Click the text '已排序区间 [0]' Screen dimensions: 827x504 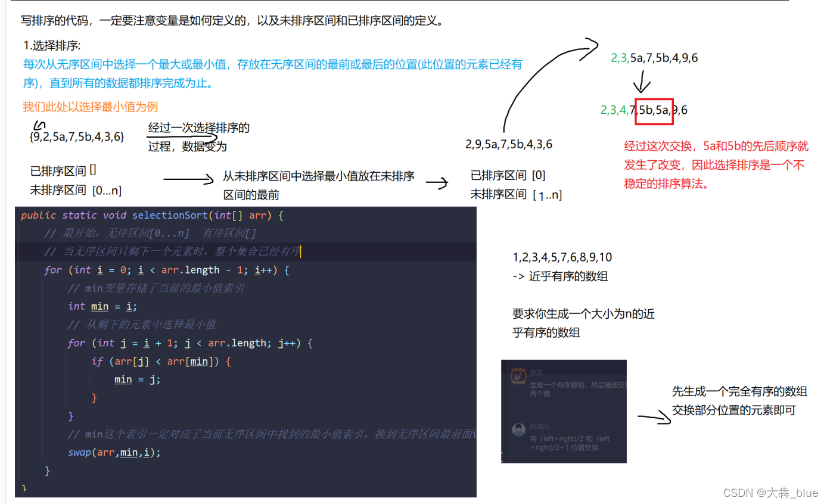(508, 176)
